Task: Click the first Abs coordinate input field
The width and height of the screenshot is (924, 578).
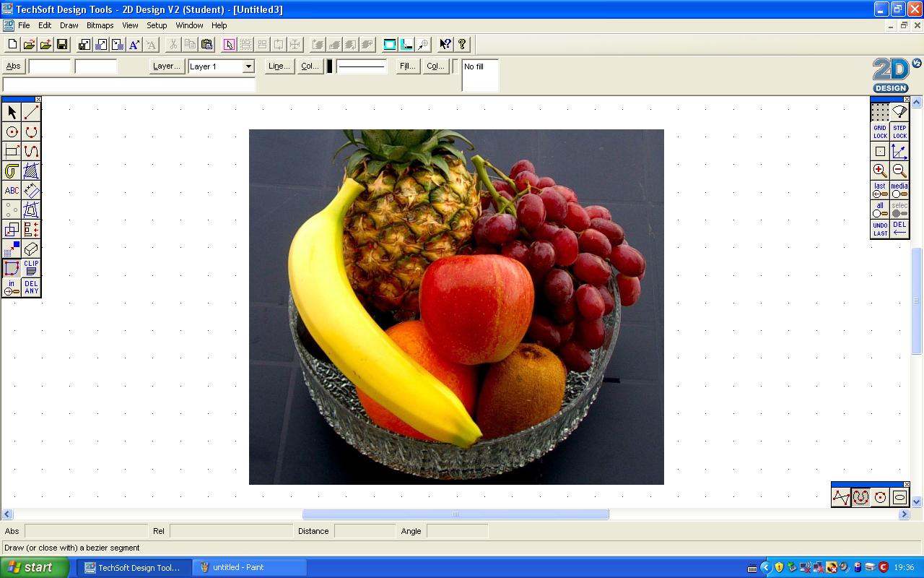Action: pyautogui.click(x=50, y=66)
